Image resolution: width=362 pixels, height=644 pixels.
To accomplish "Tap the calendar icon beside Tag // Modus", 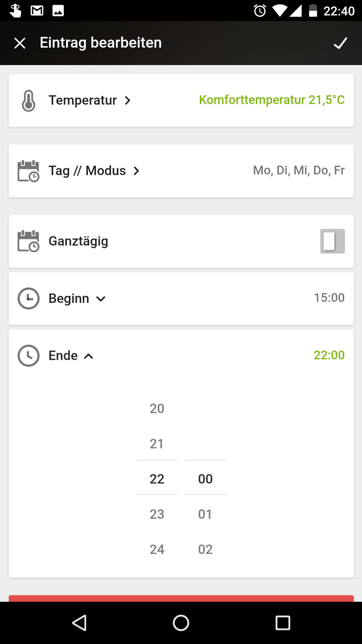I will [x=28, y=171].
